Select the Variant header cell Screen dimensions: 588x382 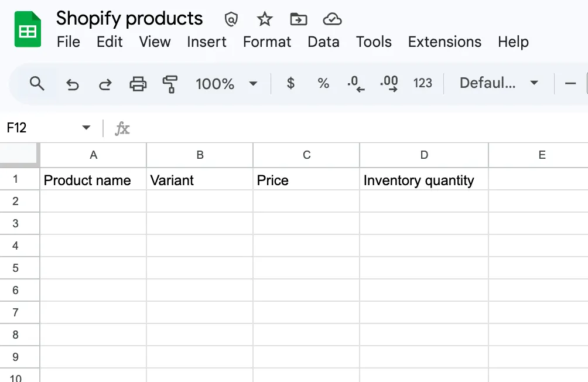[200, 179]
